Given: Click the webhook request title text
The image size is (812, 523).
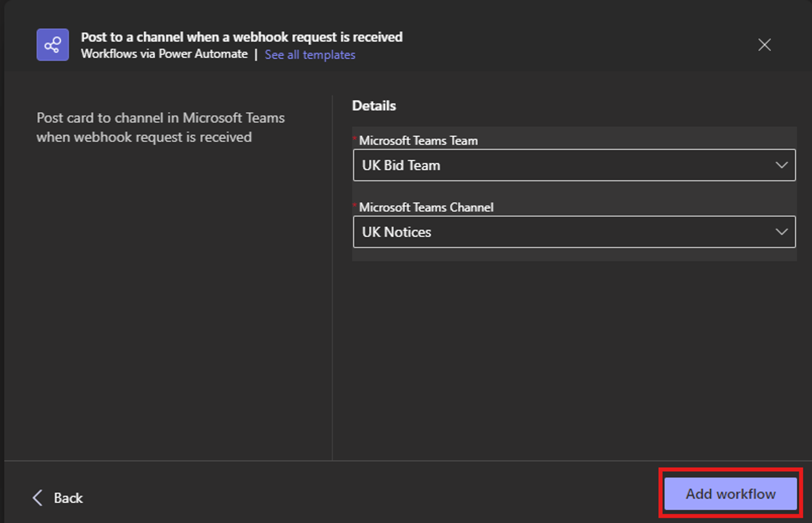Looking at the screenshot, I should pyautogui.click(x=242, y=37).
